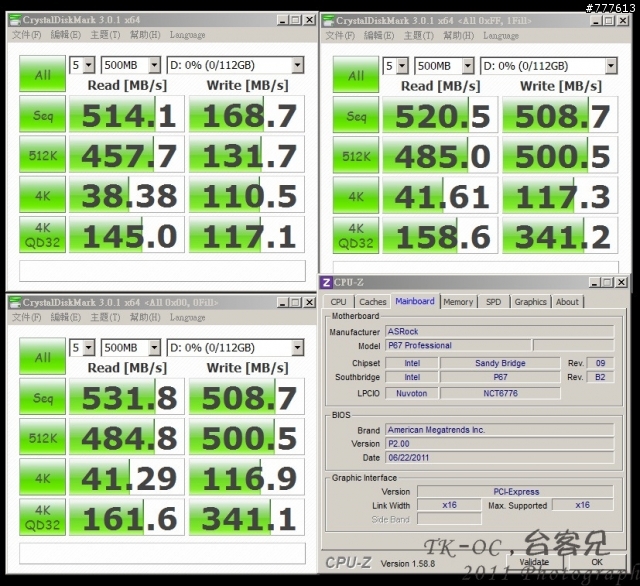Start Seq test in the 0xFF 1Fill window

tap(356, 115)
